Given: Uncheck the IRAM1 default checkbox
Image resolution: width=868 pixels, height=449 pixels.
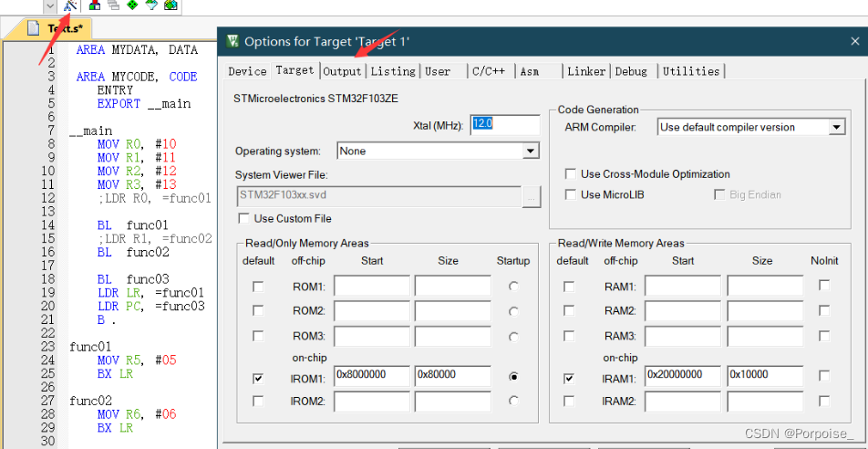Looking at the screenshot, I should pyautogui.click(x=569, y=379).
